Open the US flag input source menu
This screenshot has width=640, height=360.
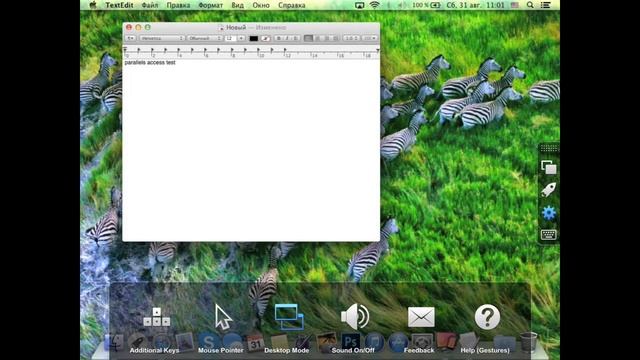515,5
